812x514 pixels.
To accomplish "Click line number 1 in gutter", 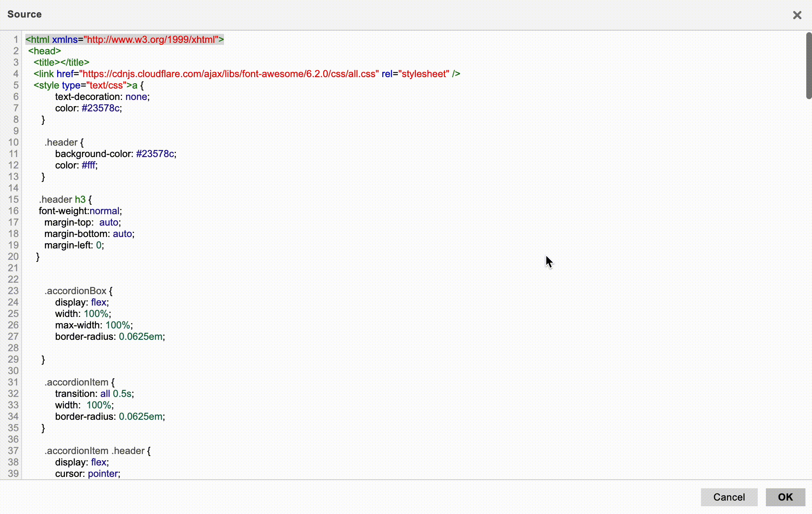I will click(x=16, y=40).
